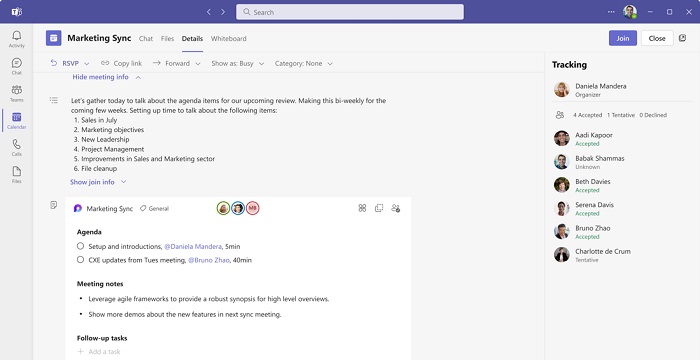Click the @Daniela Mandera mention

coord(193,247)
